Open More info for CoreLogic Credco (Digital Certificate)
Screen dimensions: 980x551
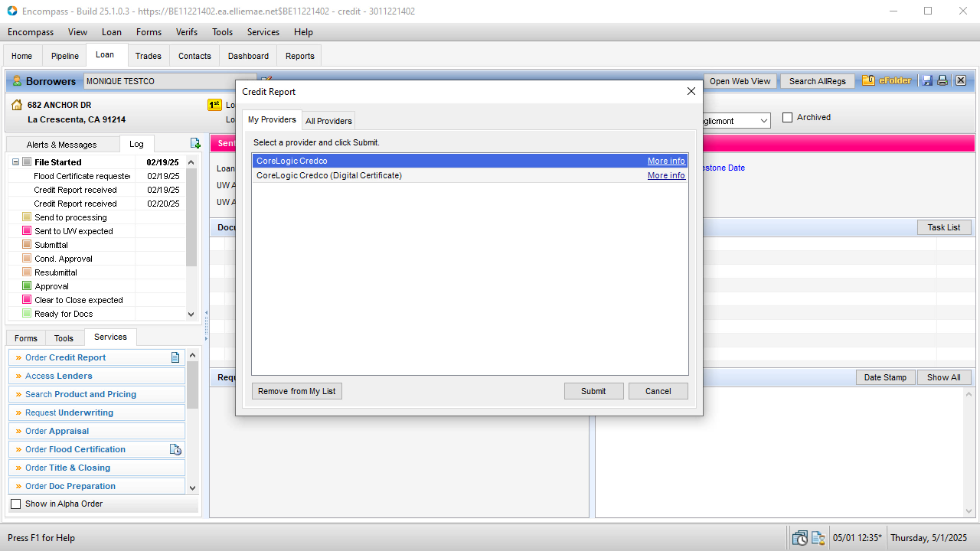[666, 175]
